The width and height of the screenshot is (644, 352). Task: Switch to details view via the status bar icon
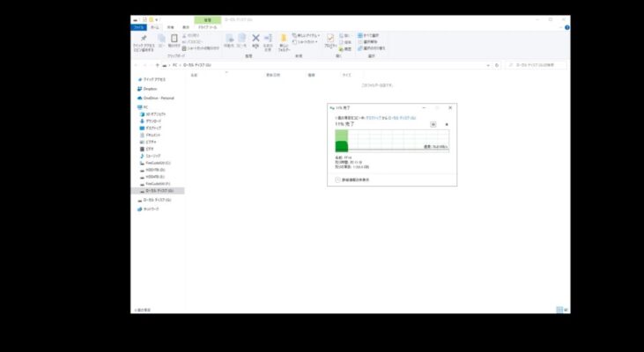point(559,310)
